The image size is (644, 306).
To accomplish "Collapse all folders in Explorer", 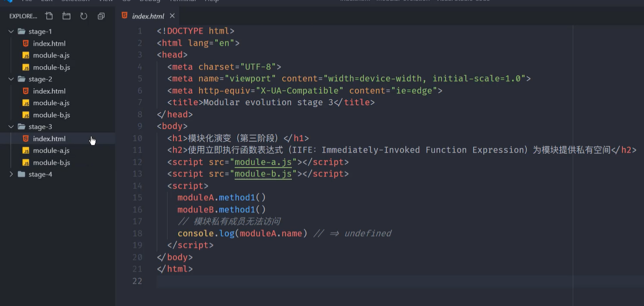I will tap(101, 16).
